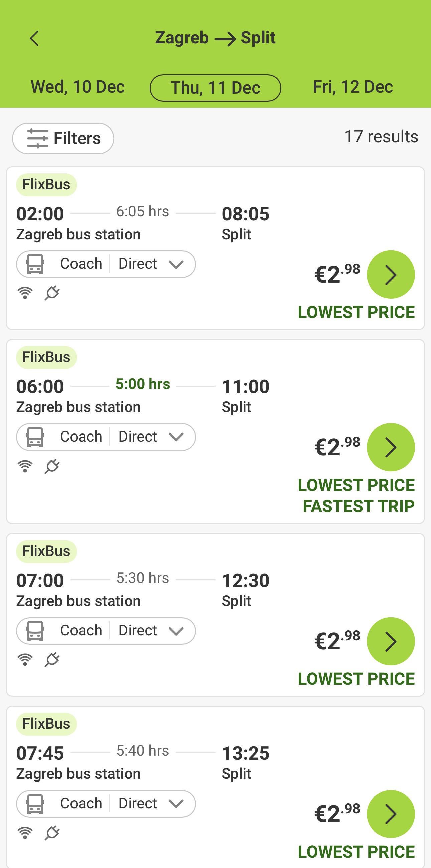Tap the back arrow in the header
The image size is (431, 868).
[34, 38]
